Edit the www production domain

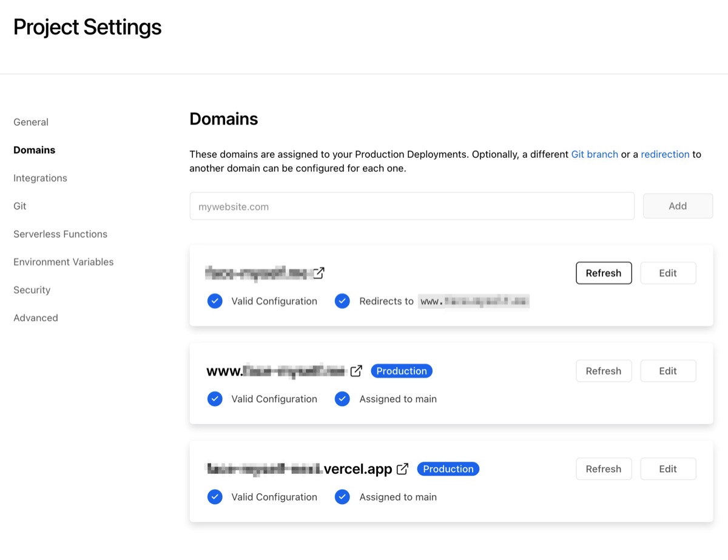point(668,370)
